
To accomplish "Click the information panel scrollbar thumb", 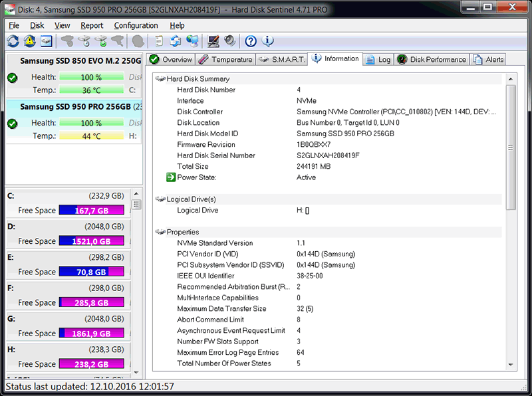I will tap(511, 148).
